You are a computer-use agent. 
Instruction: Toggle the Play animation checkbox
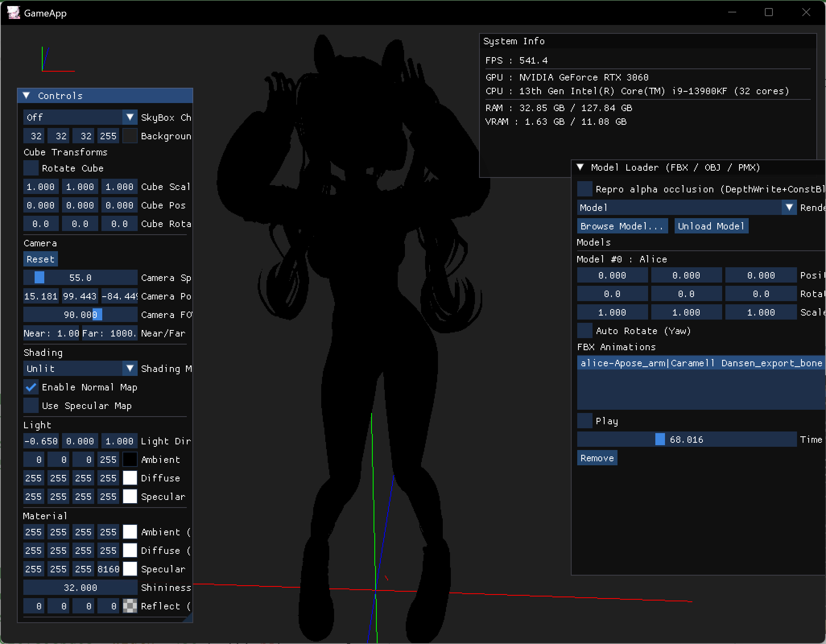tap(585, 421)
